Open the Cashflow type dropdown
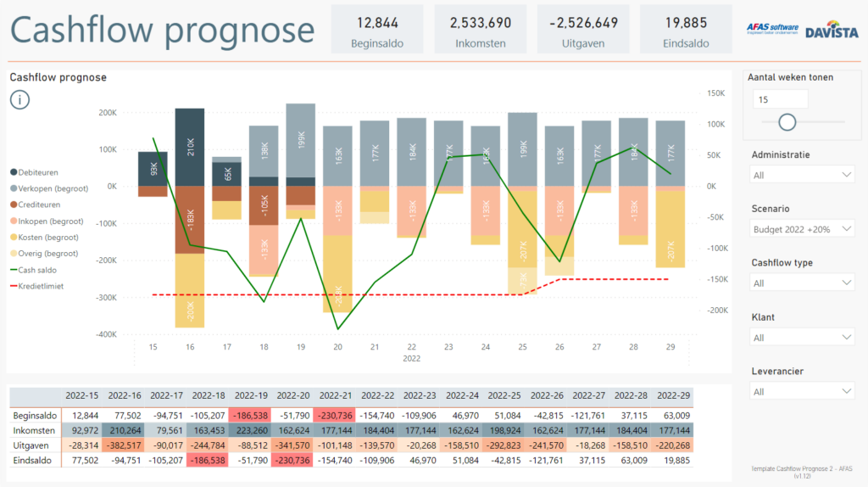Viewport: 868px width, 487px height. pos(802,283)
